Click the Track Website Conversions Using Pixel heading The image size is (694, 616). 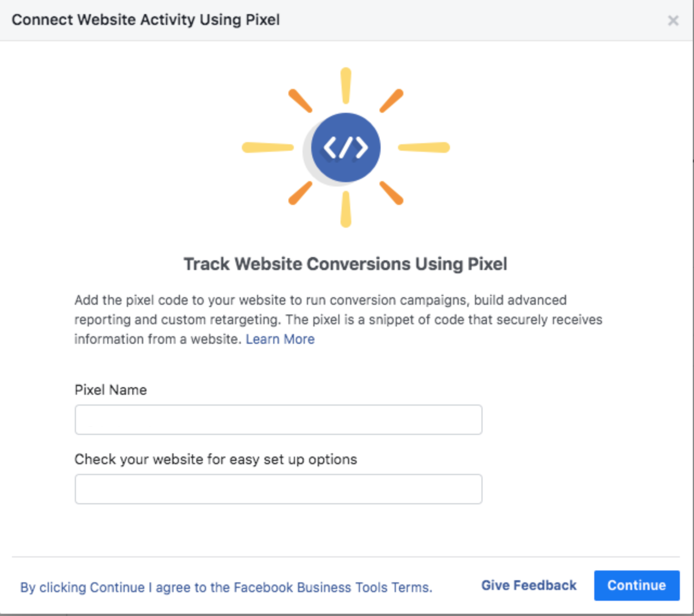click(x=345, y=264)
